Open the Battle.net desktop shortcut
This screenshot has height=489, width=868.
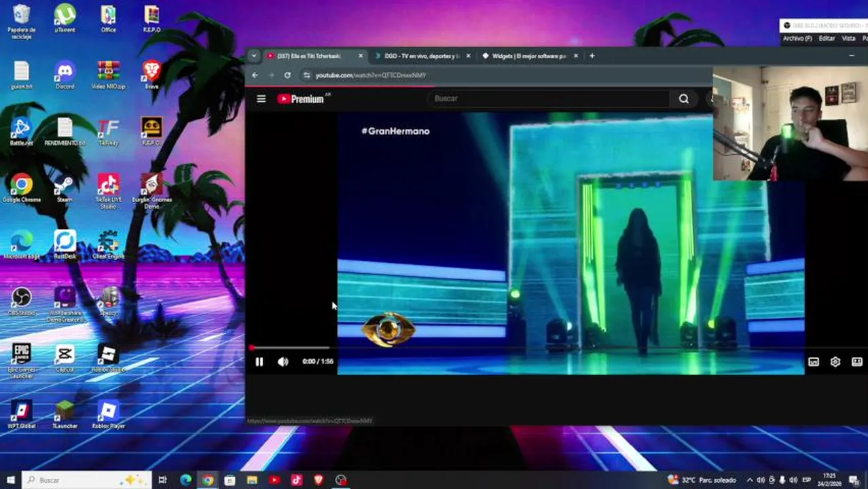(x=22, y=132)
